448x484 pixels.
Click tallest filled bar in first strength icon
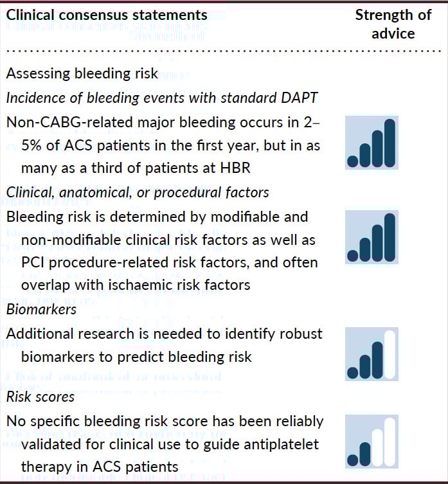pyautogui.click(x=390, y=143)
